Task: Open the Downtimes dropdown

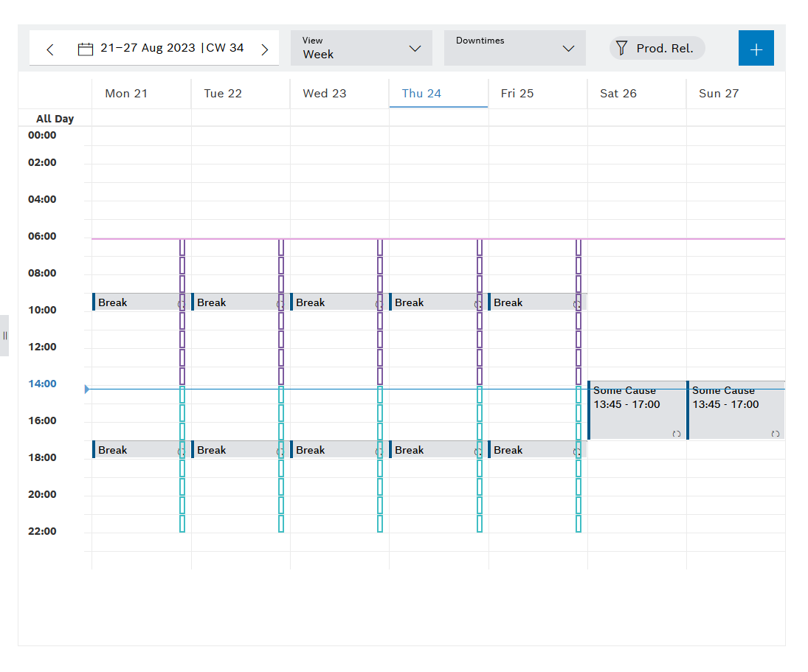Action: tap(514, 48)
